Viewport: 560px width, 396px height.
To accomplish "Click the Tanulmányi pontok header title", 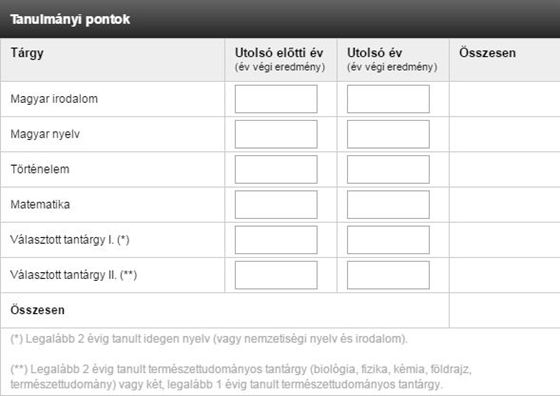I will tap(70, 19).
